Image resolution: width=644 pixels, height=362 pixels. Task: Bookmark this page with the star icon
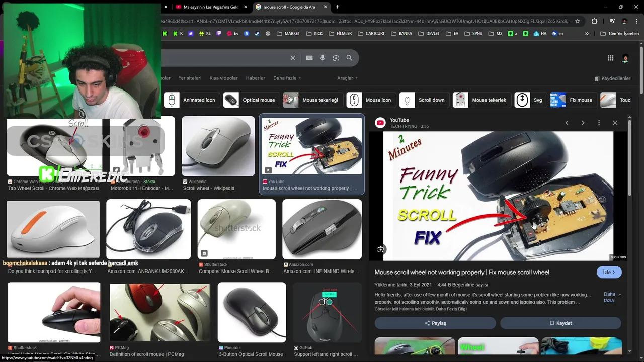(578, 21)
